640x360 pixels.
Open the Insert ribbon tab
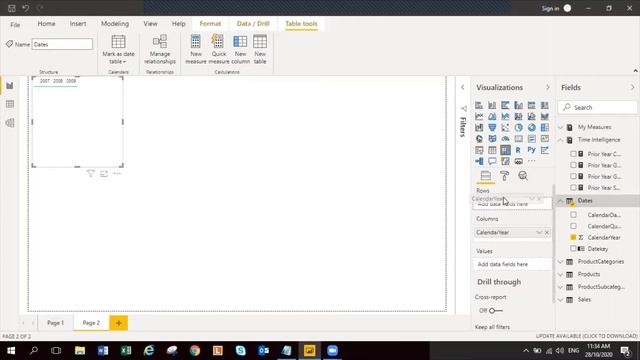tap(78, 24)
